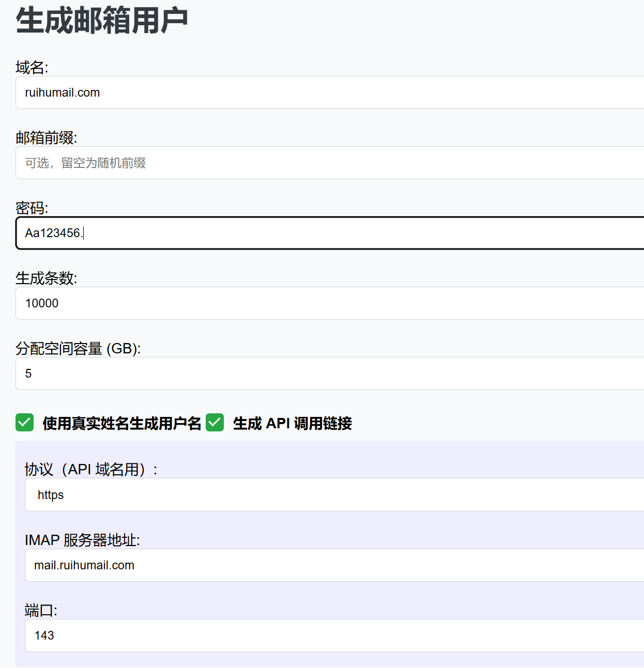
Task: Click the 协议（API 域名用）label
Action: [91, 469]
